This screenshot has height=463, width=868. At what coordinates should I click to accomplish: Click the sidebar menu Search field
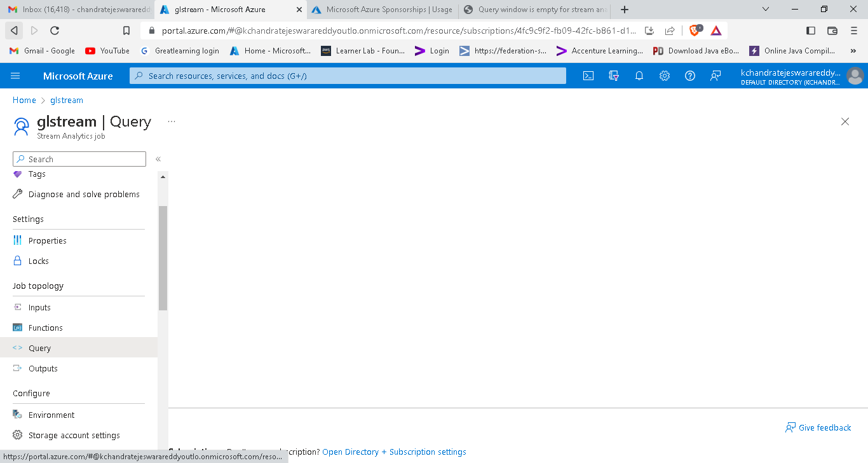79,159
